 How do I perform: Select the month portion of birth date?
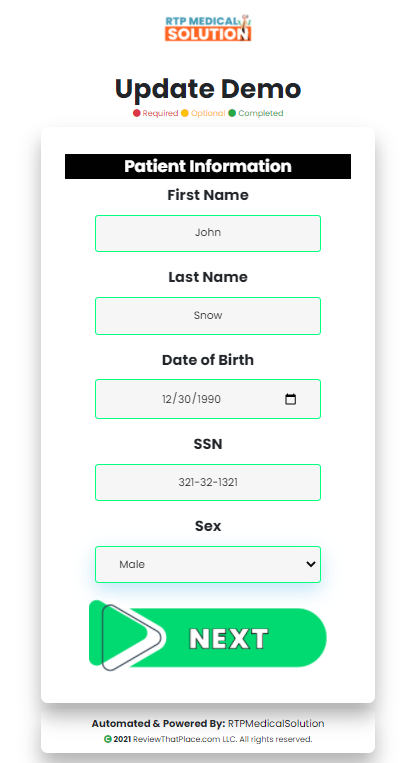pyautogui.click(x=167, y=399)
